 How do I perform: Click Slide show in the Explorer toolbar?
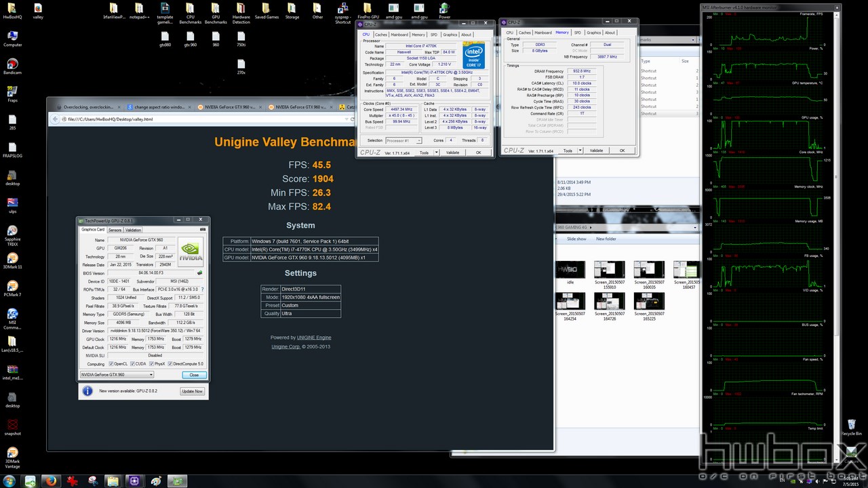(576, 239)
